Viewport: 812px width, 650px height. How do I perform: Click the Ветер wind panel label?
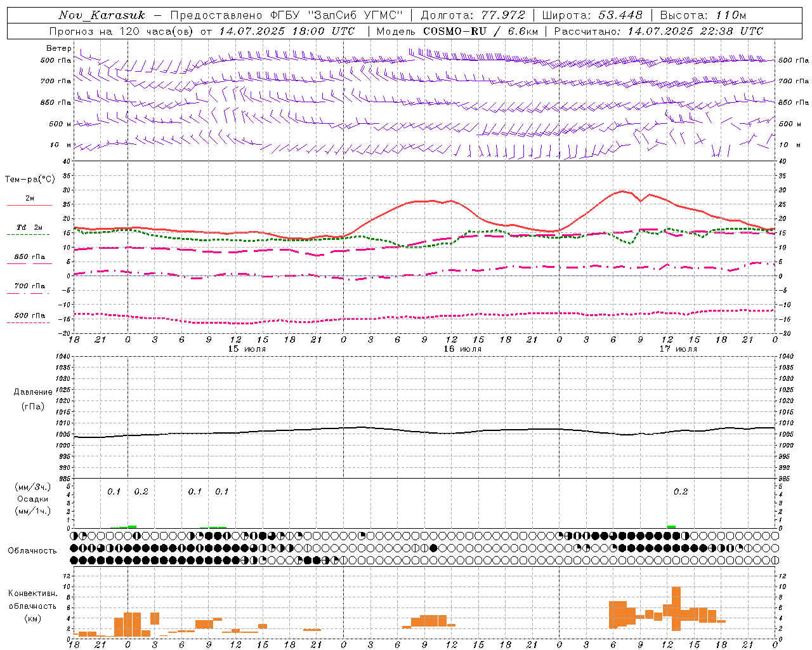click(58, 48)
